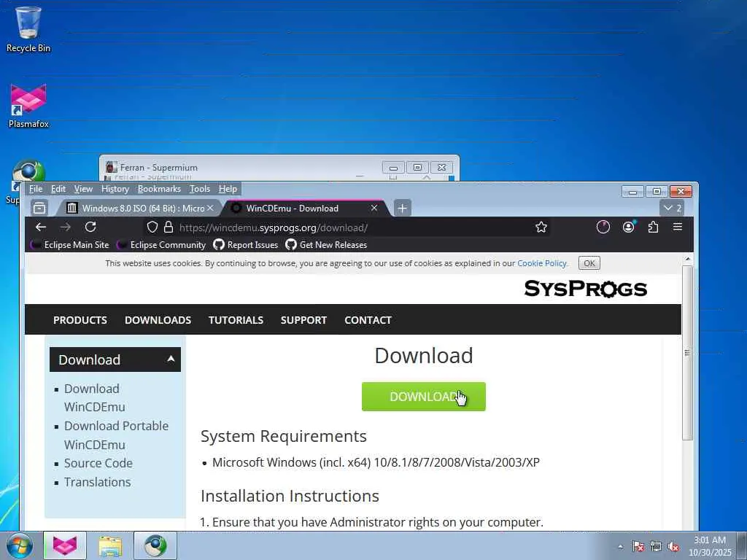The height and width of the screenshot is (560, 747).
Task: Click the SysProgs logo
Action: [x=586, y=289]
